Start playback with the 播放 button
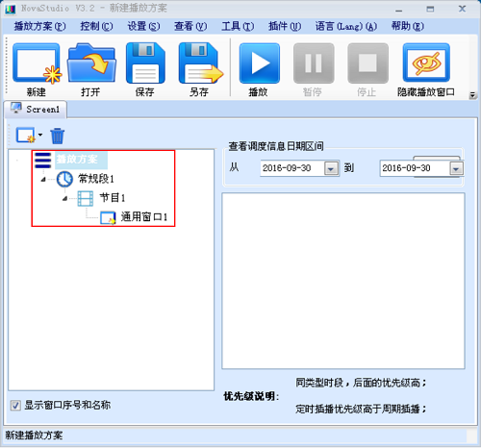481x448 pixels. click(x=260, y=63)
